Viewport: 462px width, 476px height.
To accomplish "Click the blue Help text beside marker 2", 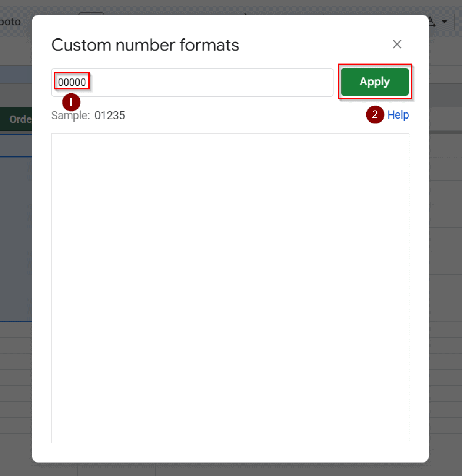I will (x=398, y=115).
